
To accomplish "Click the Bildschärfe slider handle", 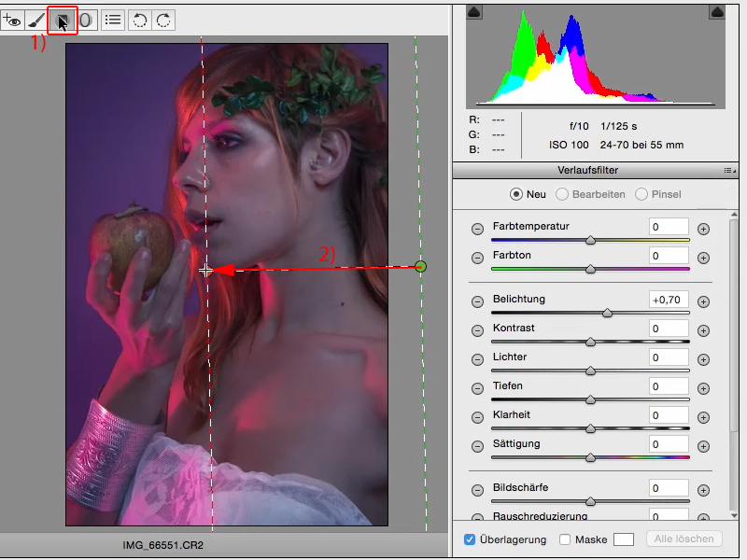I will [x=590, y=501].
